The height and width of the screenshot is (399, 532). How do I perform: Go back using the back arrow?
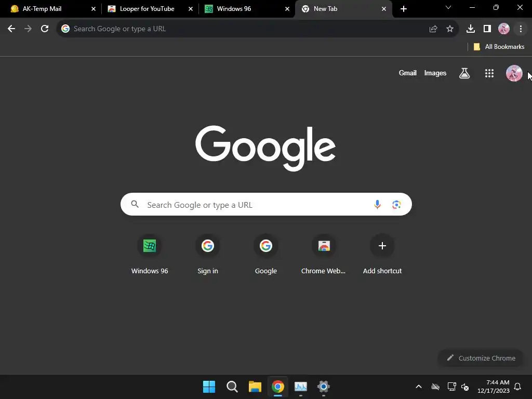click(11, 29)
